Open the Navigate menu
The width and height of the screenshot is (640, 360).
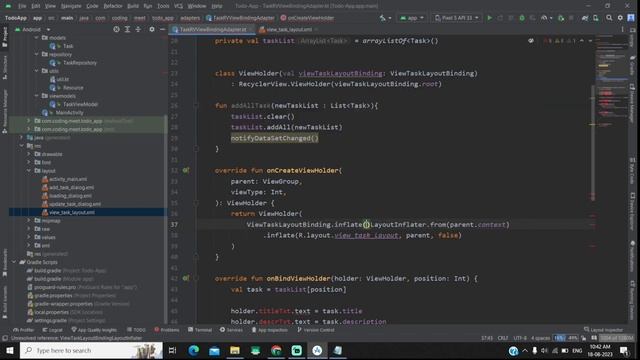pyautogui.click(x=71, y=6)
